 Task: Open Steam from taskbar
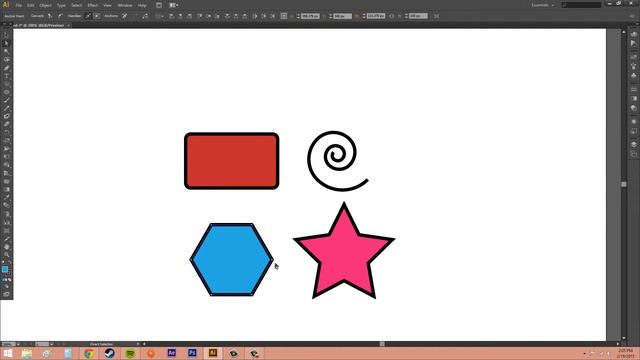109,353
